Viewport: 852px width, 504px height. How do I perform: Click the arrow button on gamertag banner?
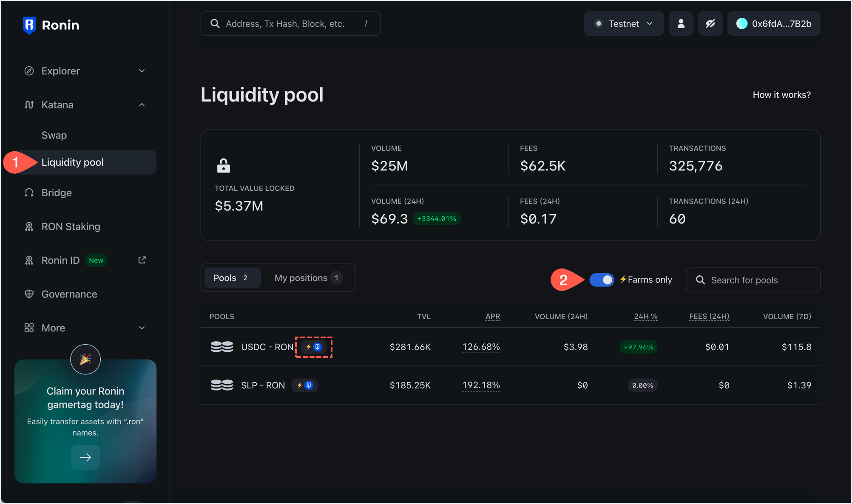(85, 457)
